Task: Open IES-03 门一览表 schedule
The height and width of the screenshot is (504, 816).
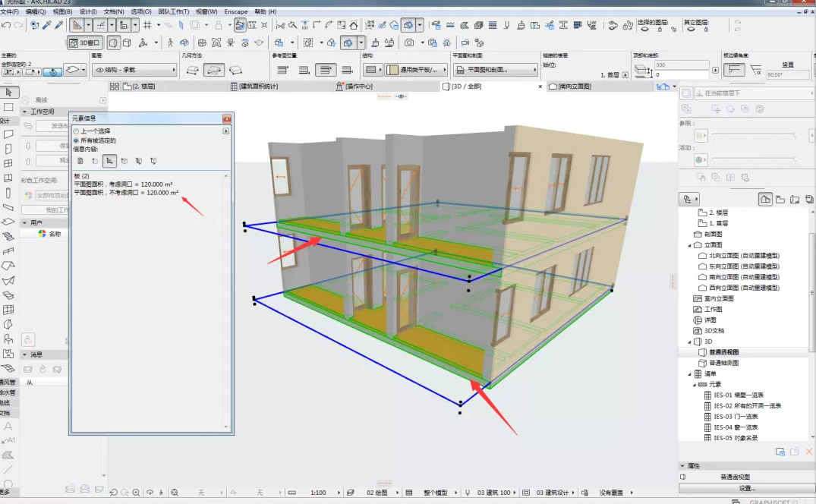Action: (x=736, y=417)
